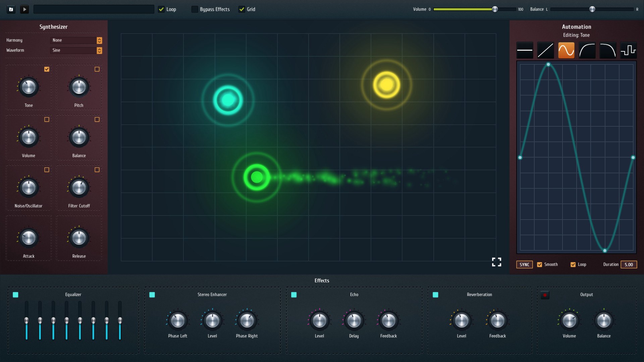Click the master Volume slider handle
644x362 pixels.
494,9
